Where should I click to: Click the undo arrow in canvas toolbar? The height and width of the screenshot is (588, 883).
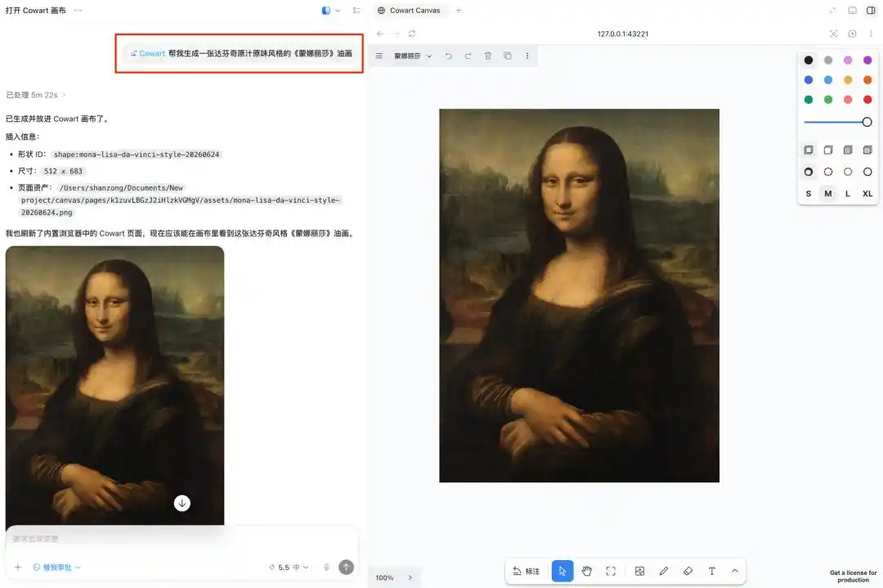click(x=449, y=56)
